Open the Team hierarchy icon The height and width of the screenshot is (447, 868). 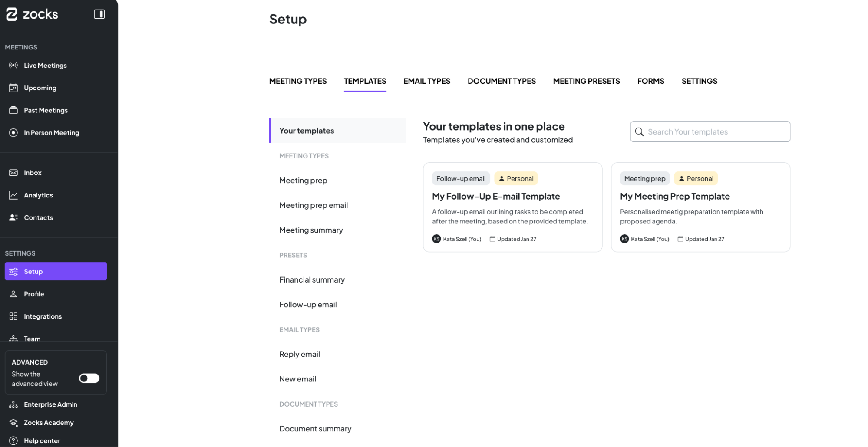point(13,339)
